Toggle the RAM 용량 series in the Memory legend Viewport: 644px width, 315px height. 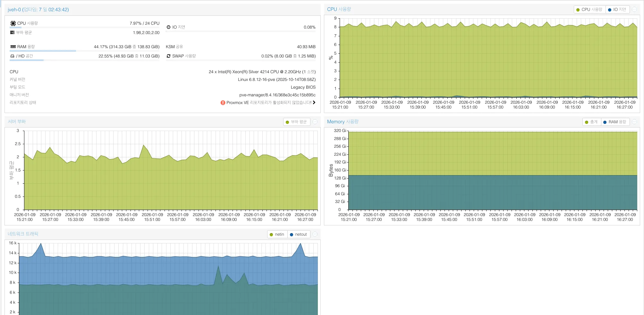614,122
